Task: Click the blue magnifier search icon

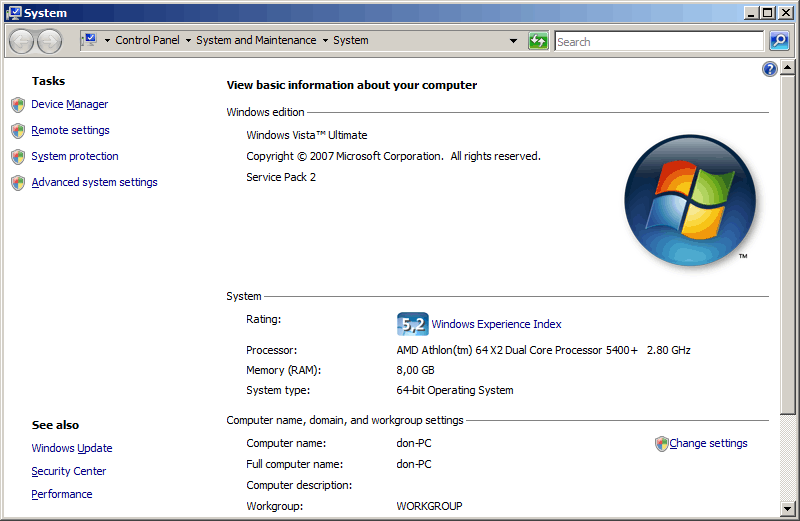Action: 779,41
